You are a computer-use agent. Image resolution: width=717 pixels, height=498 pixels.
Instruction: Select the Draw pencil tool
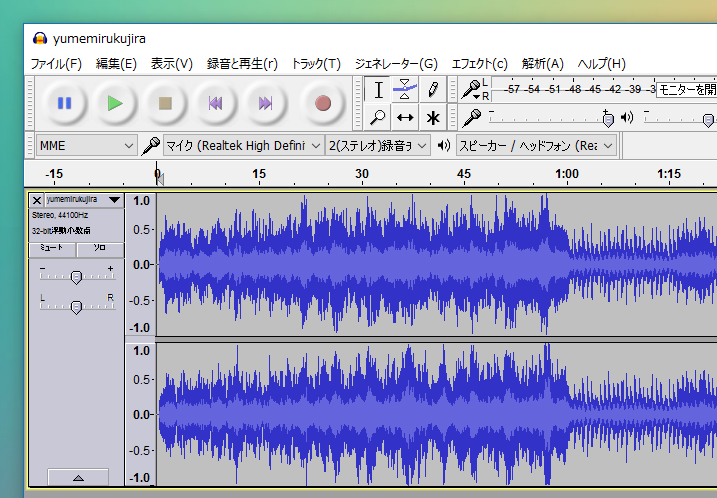click(433, 89)
